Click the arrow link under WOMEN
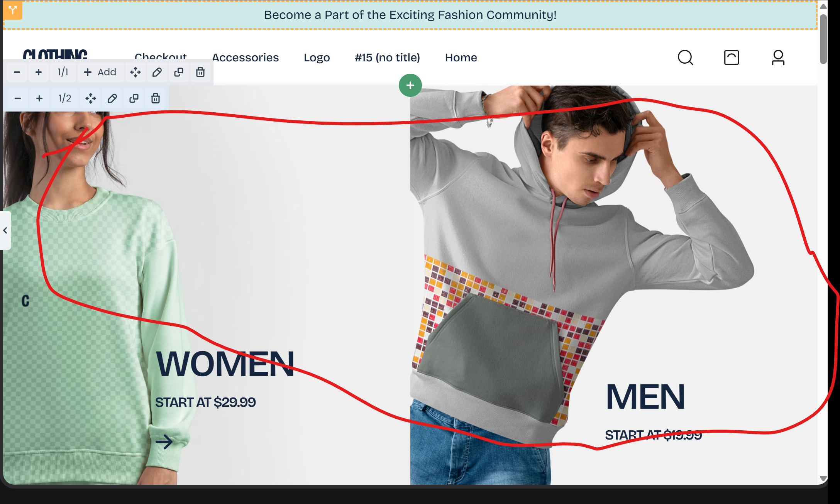 (x=164, y=442)
